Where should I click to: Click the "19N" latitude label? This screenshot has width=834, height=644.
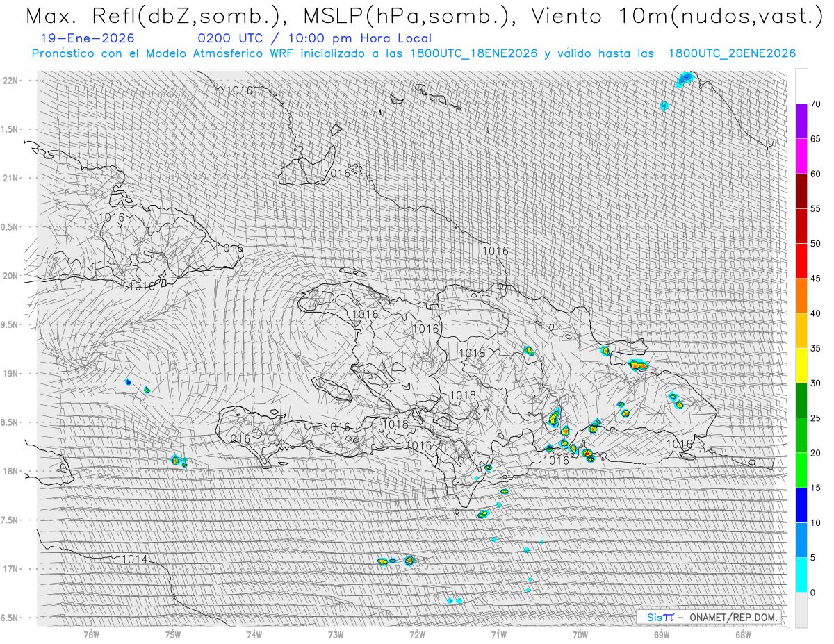10,374
